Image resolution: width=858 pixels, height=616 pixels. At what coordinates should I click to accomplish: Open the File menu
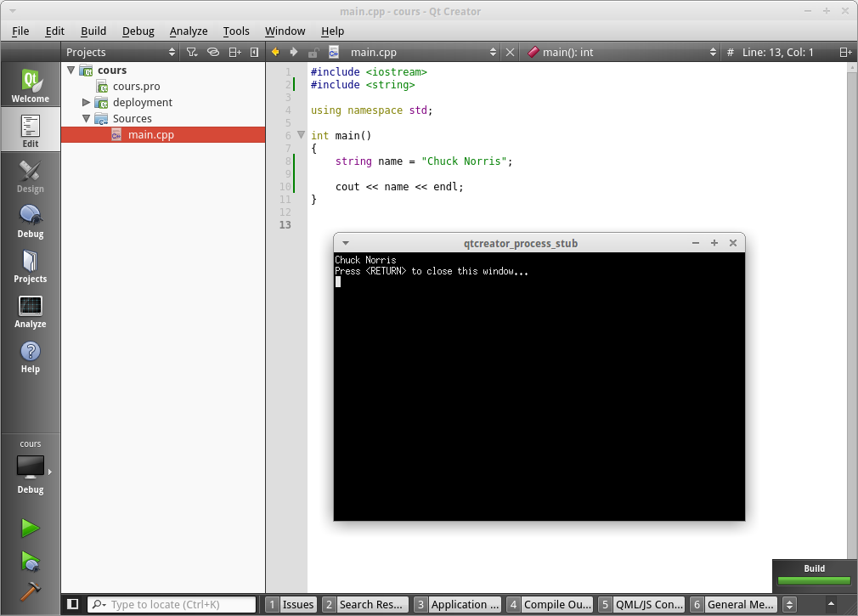coord(20,31)
